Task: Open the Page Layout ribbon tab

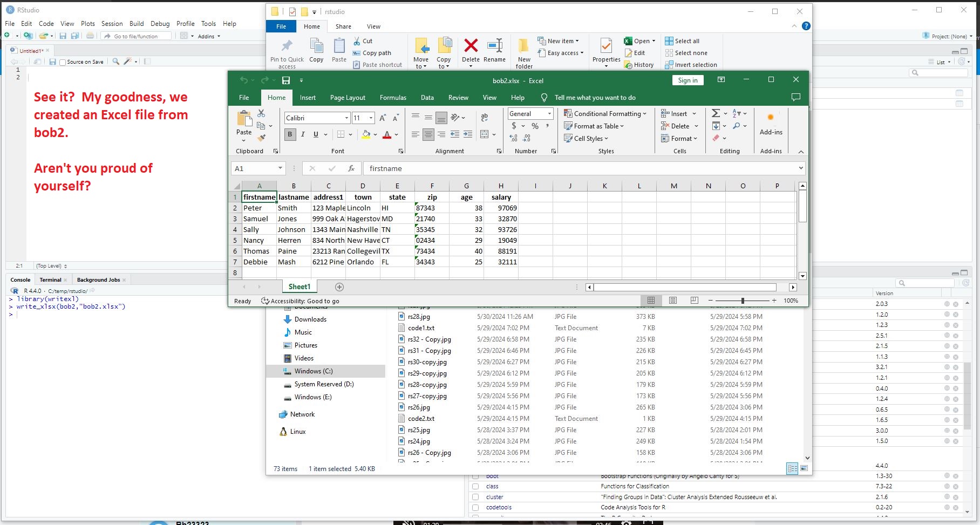Action: (348, 98)
